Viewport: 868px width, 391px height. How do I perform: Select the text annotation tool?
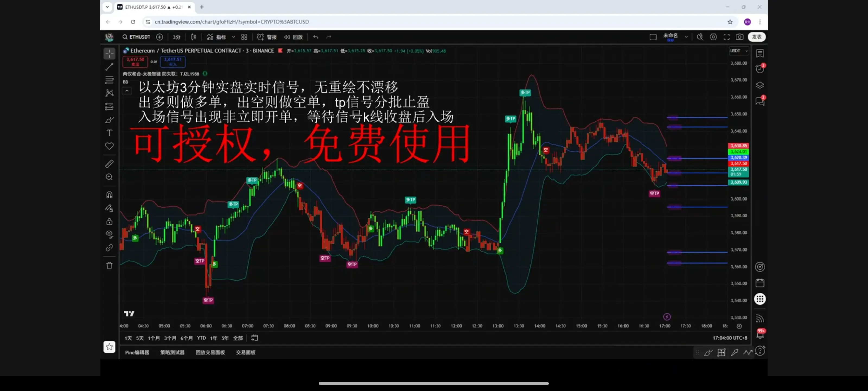point(109,133)
